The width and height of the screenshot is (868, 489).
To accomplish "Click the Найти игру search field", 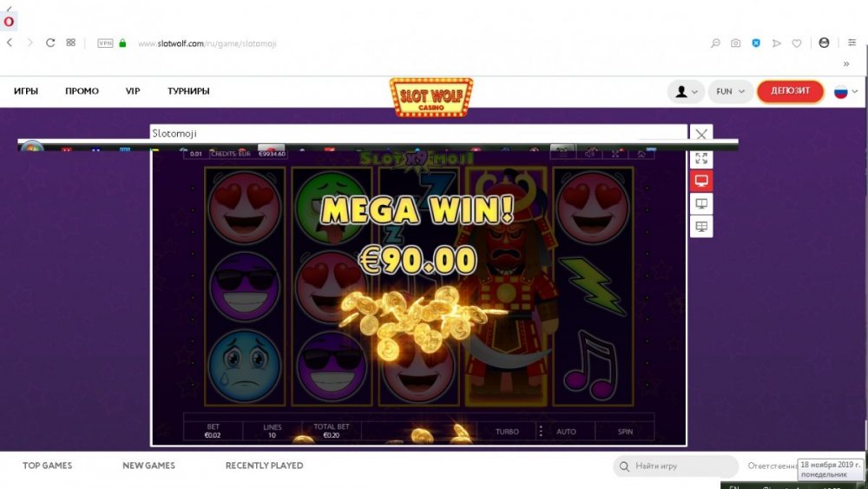I will pos(676,466).
